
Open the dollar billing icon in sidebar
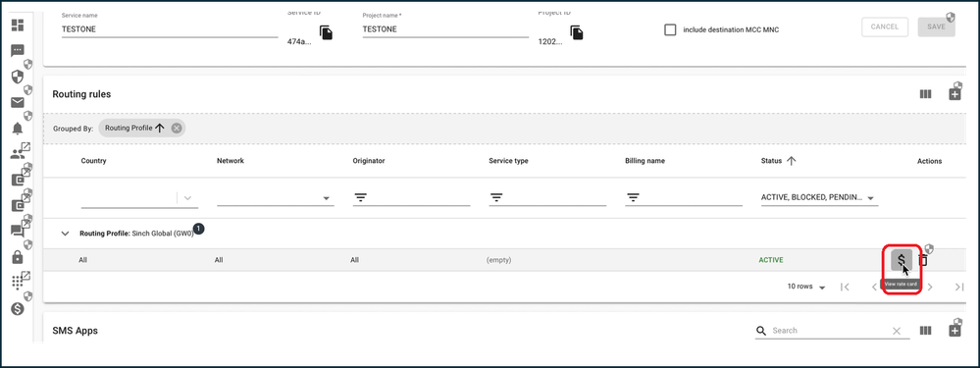click(18, 309)
